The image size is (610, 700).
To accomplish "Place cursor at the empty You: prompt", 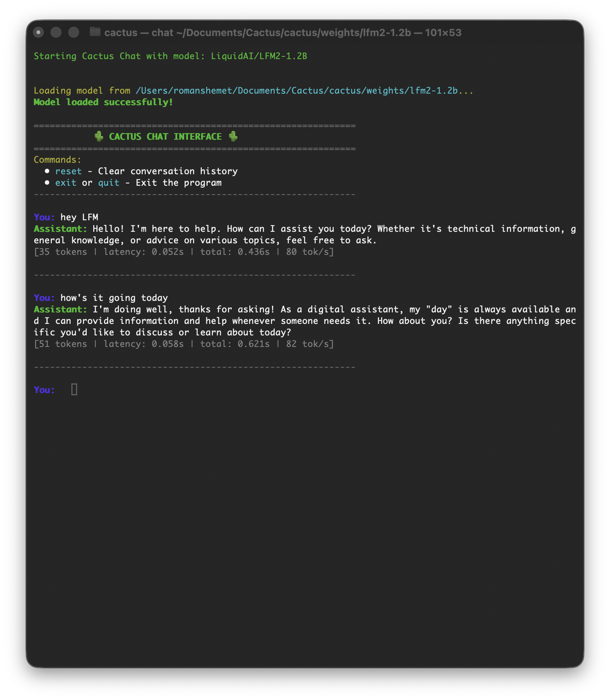I will tap(74, 390).
